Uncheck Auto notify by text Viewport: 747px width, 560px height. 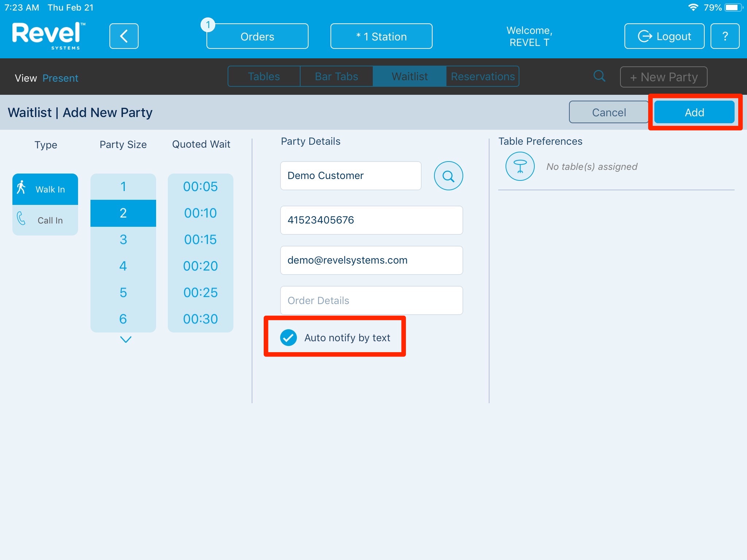coord(288,337)
